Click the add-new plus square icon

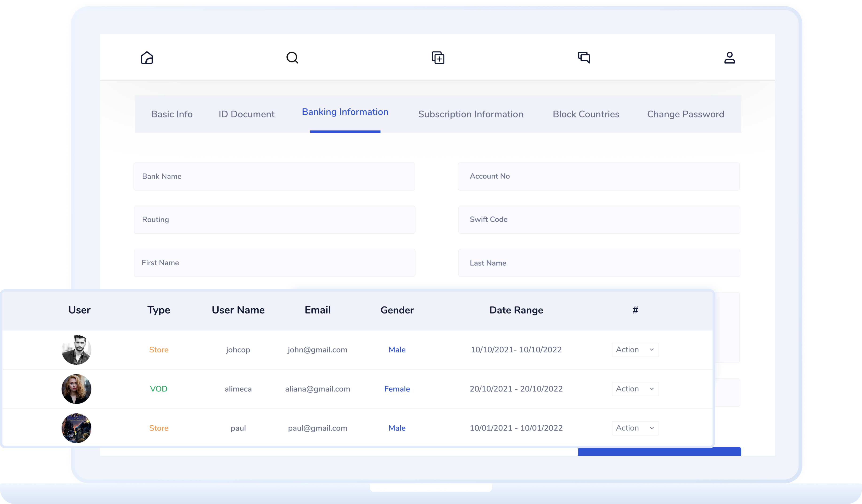438,58
